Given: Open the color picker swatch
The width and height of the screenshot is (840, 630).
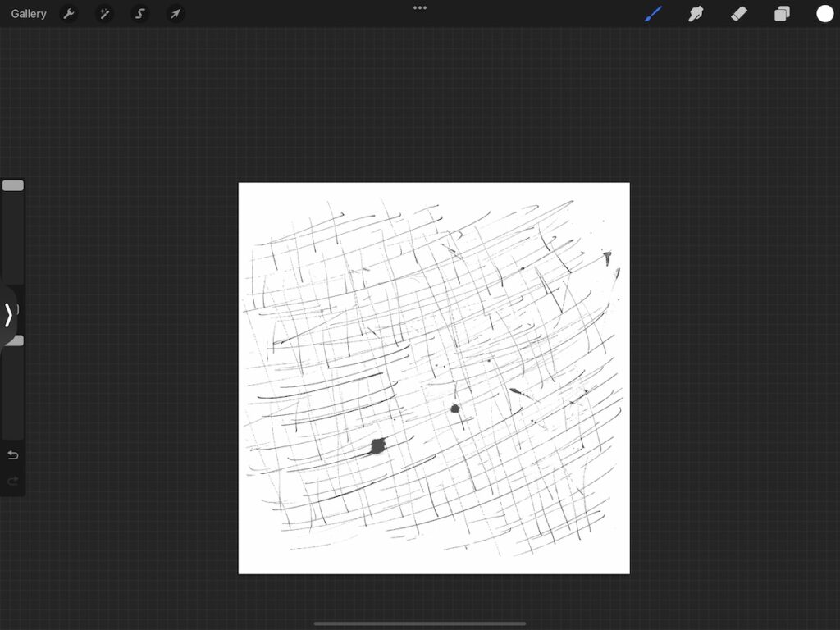Looking at the screenshot, I should 824,13.
